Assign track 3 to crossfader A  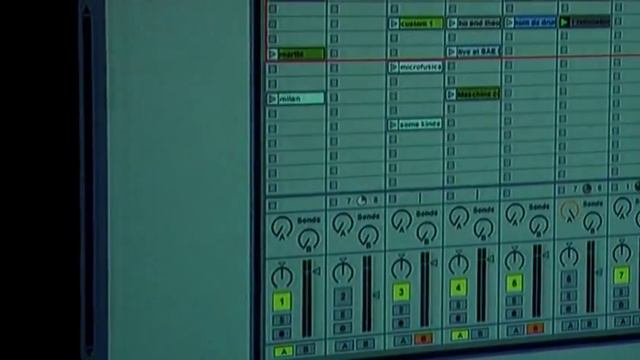(x=403, y=341)
